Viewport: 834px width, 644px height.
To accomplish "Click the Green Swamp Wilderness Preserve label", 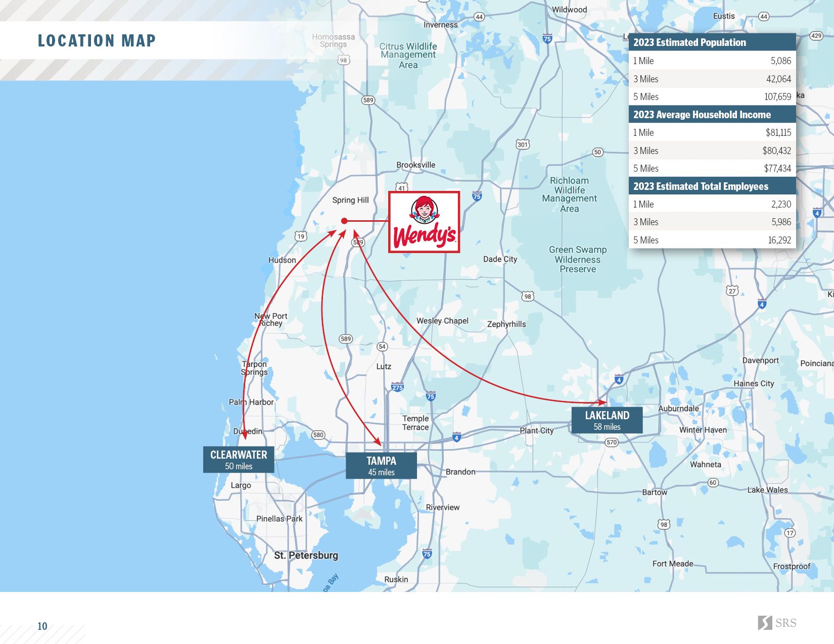I will coord(578,259).
